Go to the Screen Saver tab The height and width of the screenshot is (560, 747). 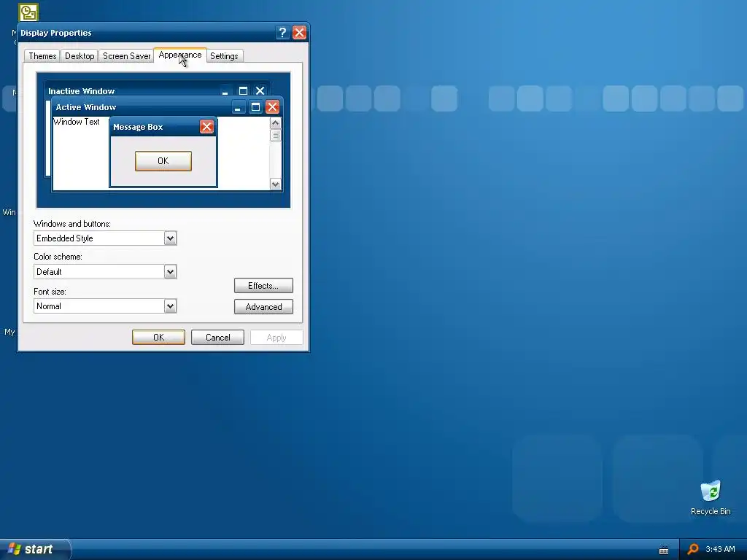pyautogui.click(x=126, y=55)
